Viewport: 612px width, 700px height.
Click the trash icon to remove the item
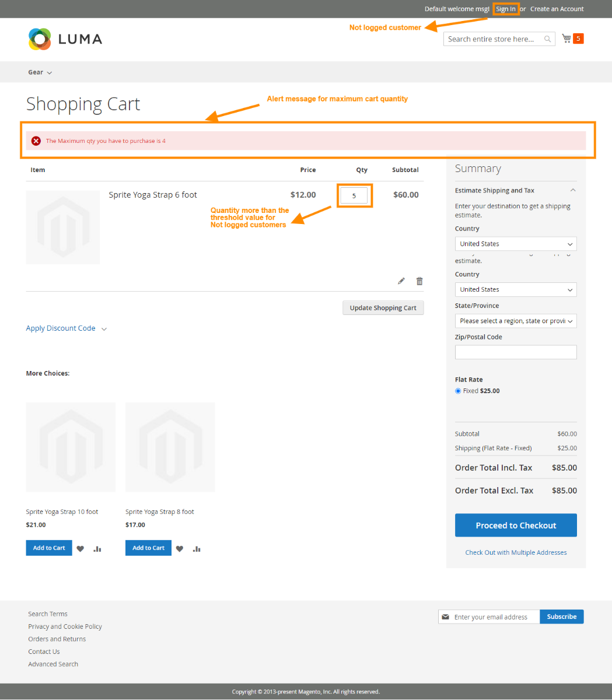[x=419, y=281]
